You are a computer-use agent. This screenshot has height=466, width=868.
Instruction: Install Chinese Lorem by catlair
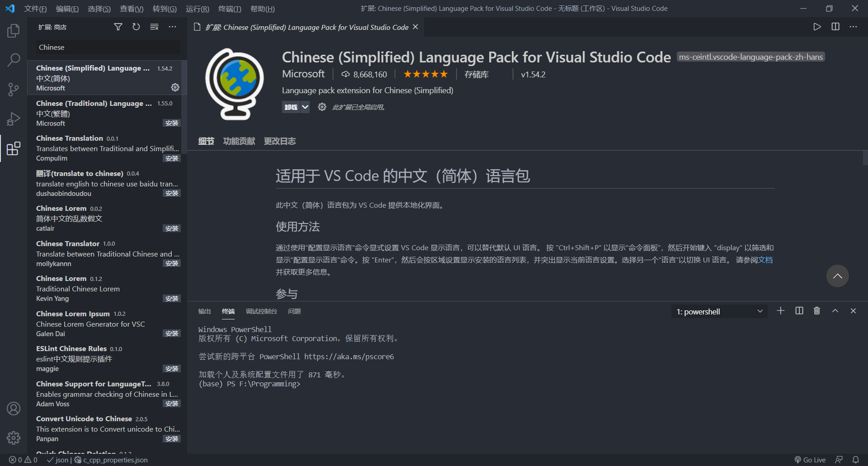172,228
